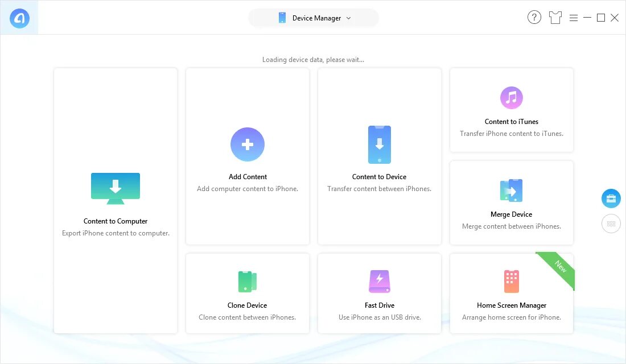Open the shirt skin theme icon
Viewport: 626px width, 364px height.
[x=555, y=18]
